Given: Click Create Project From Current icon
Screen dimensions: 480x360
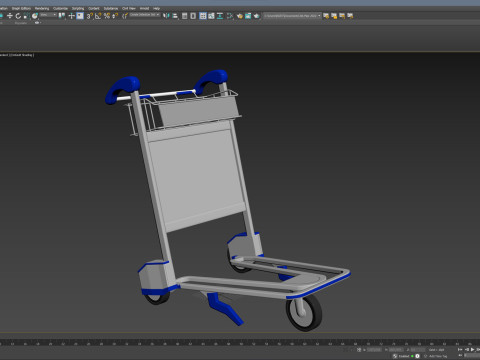Looking at the screenshot, I should 350,16.
